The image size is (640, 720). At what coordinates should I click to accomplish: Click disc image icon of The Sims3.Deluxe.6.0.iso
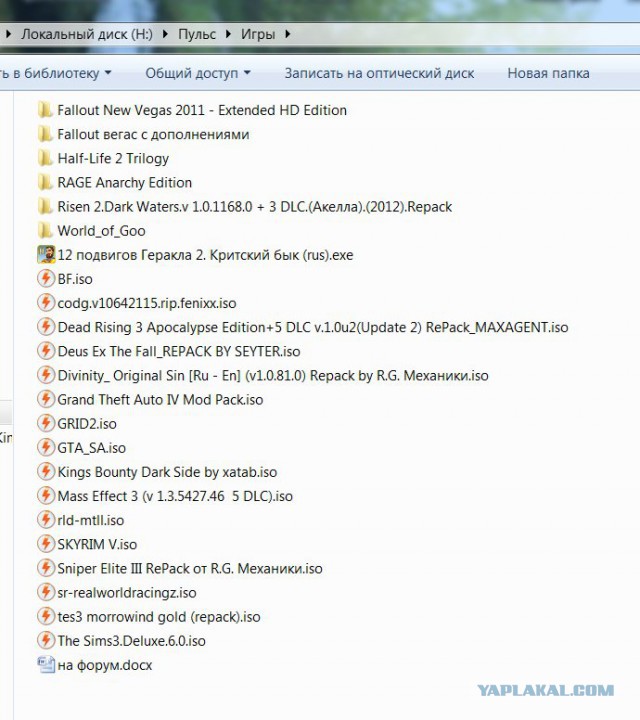pos(46,641)
